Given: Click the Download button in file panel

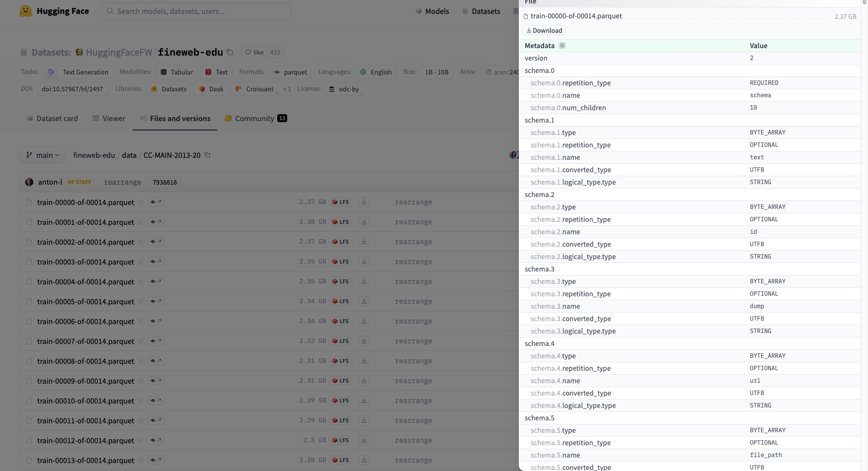Looking at the screenshot, I should tap(544, 31).
